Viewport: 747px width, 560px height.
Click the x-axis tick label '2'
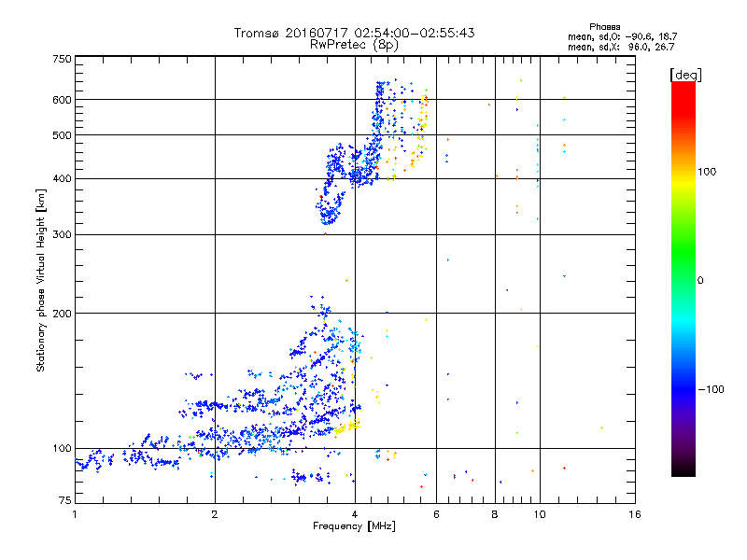coord(215,514)
